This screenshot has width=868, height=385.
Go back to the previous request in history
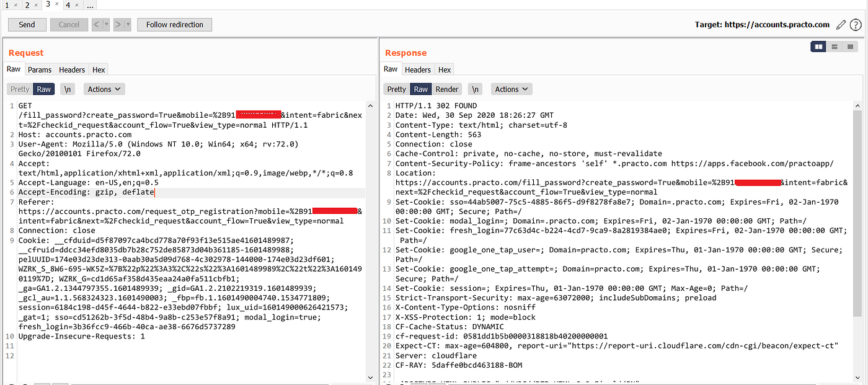point(97,25)
